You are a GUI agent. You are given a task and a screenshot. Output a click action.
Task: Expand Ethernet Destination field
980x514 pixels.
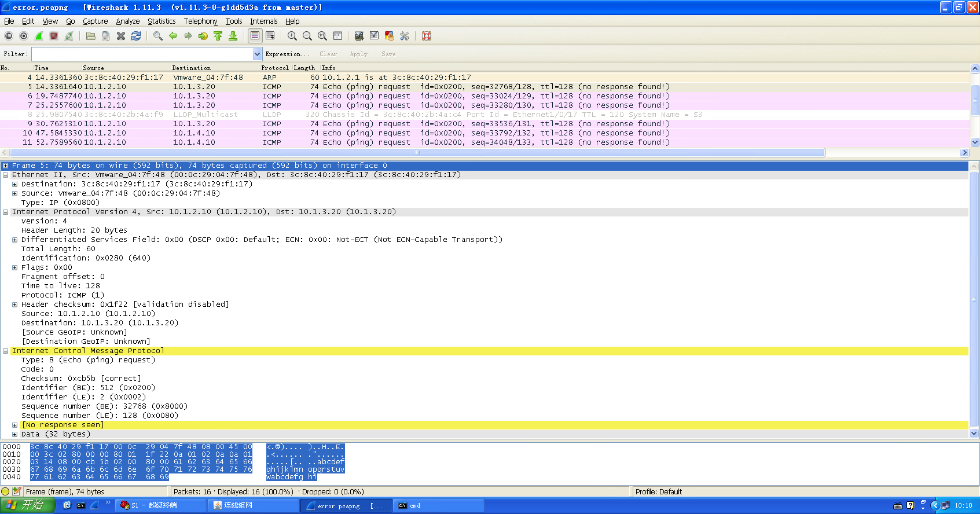(14, 184)
